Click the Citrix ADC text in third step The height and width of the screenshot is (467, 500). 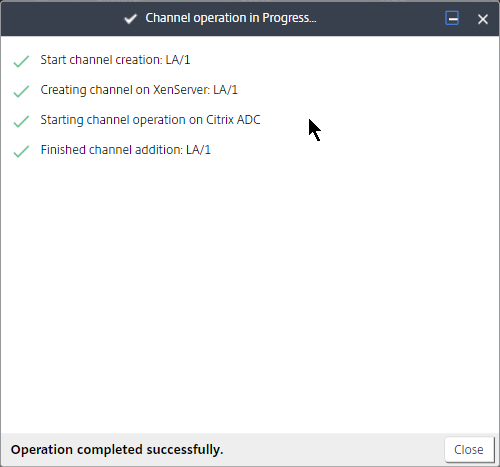[x=233, y=120]
